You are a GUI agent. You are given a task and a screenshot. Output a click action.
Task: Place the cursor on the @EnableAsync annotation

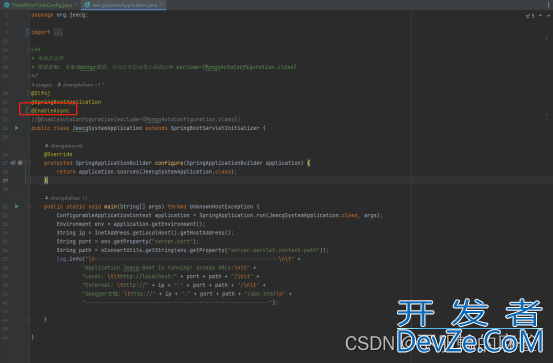pyautogui.click(x=50, y=111)
